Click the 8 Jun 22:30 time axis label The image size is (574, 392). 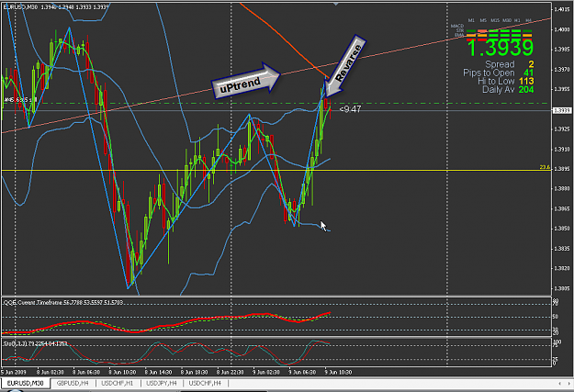pyautogui.click(x=230, y=372)
